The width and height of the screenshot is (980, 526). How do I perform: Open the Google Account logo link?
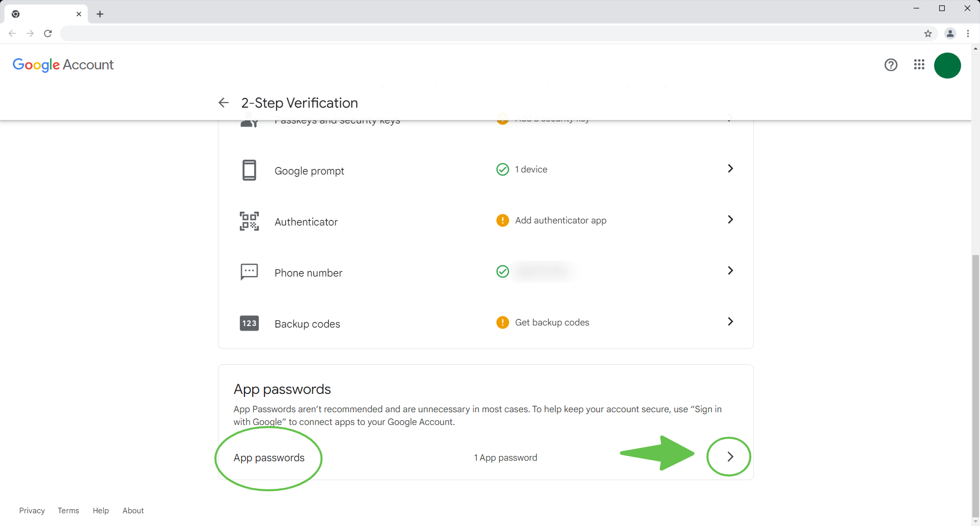(x=63, y=65)
